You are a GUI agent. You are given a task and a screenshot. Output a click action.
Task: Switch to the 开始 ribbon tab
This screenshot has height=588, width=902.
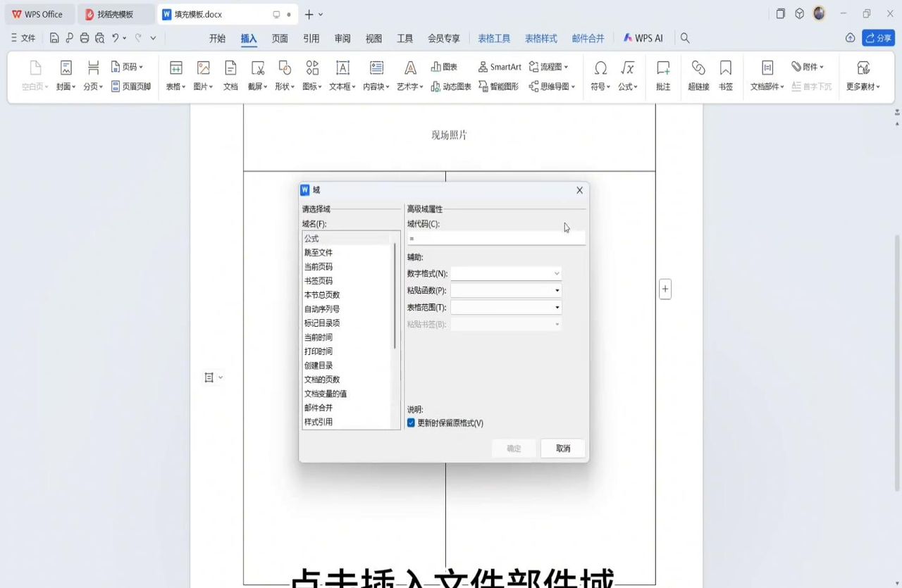tap(216, 39)
